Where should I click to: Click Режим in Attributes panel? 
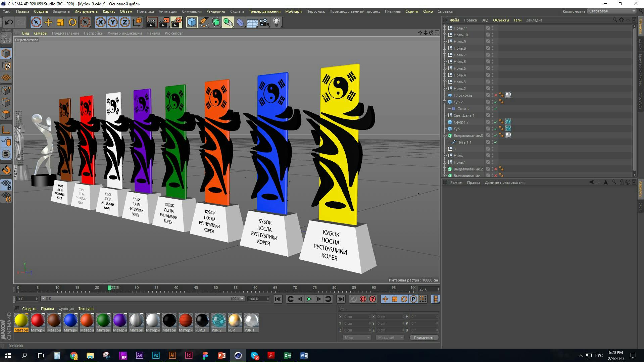point(456,183)
